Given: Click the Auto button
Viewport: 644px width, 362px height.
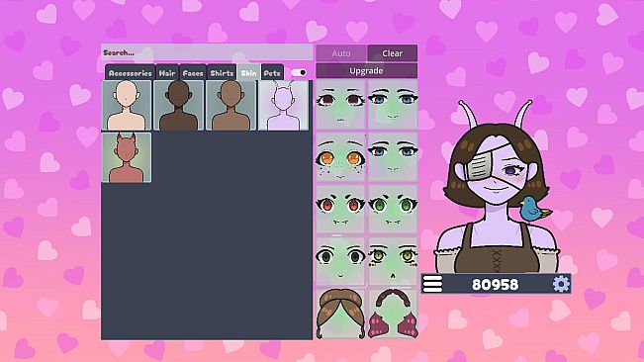Looking at the screenshot, I should pyautogui.click(x=341, y=53).
